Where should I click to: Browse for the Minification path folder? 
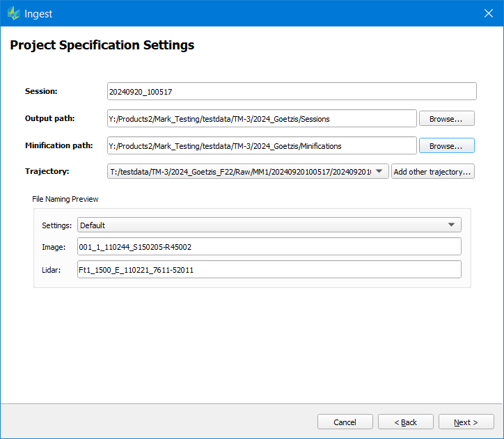[446, 146]
